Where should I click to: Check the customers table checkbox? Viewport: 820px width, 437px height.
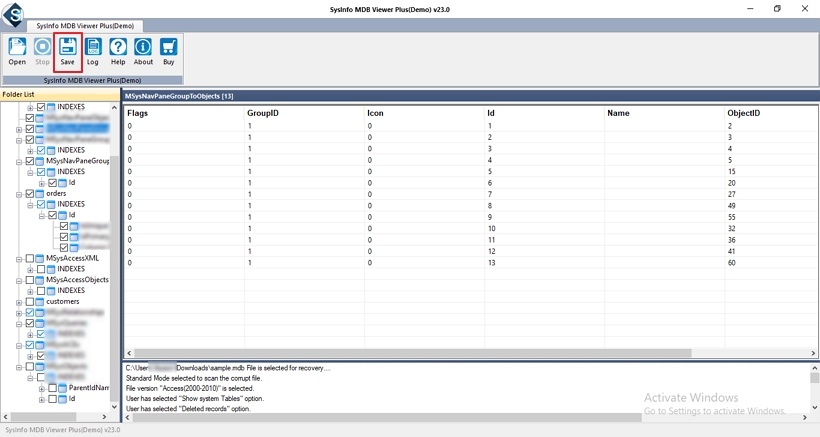(x=30, y=302)
